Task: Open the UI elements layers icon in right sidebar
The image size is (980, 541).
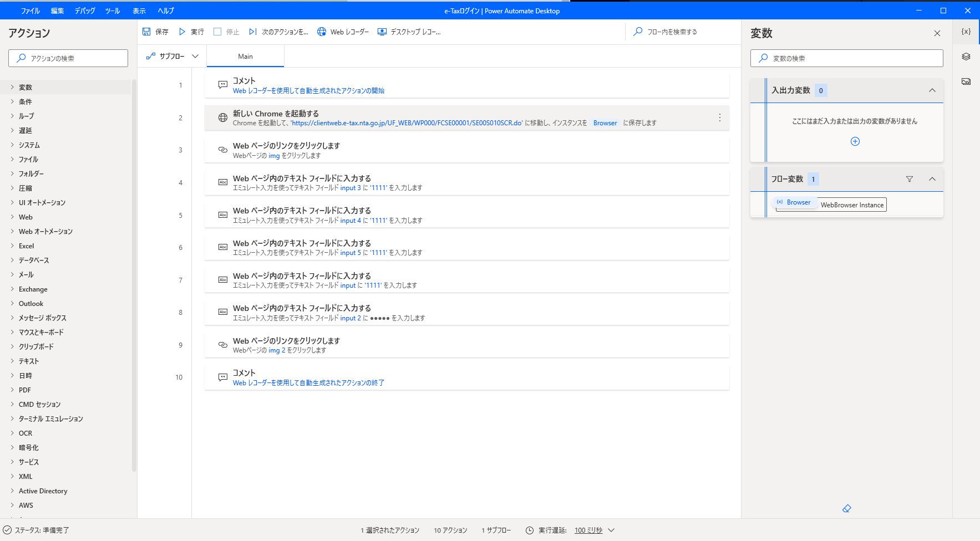Action: 966,57
